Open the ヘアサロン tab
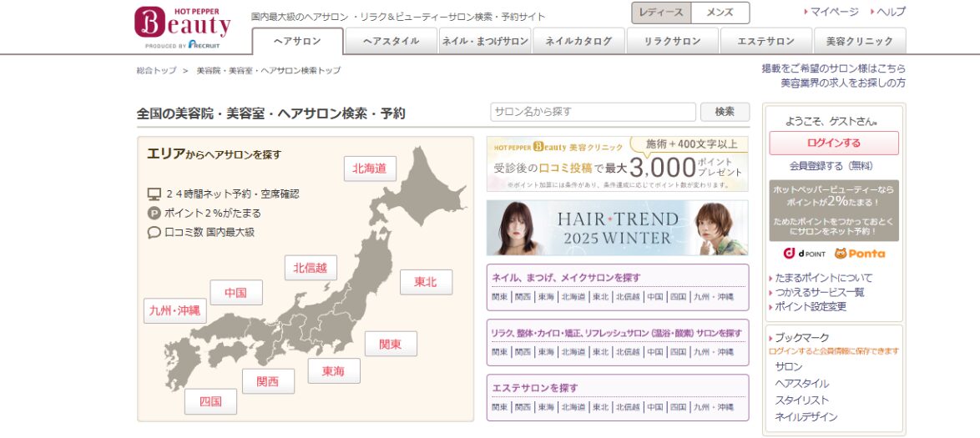This screenshot has width=980, height=438. coord(297,41)
